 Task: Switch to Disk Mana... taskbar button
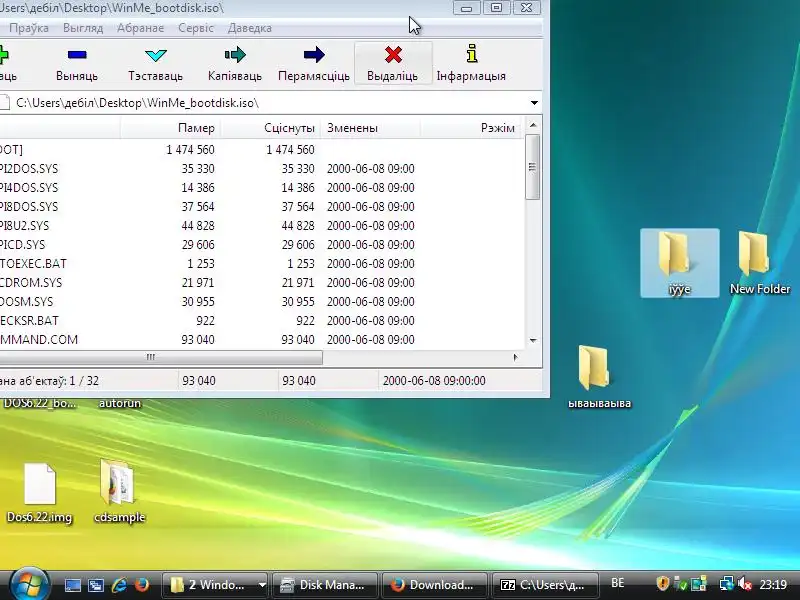(x=324, y=585)
